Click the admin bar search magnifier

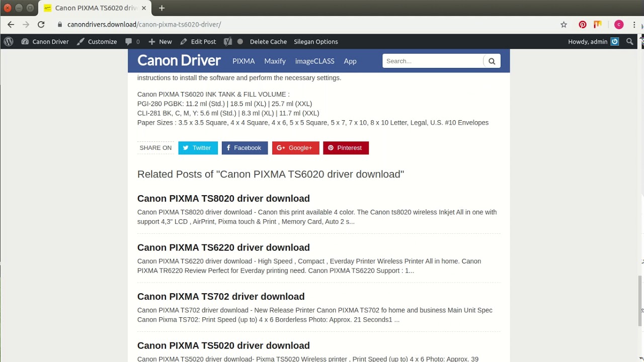pos(630,42)
